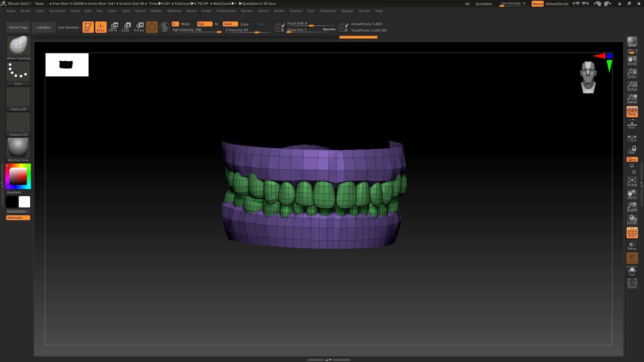The image size is (644, 362).
Task: Select the Scale gizmo tool
Action: coord(126,27)
